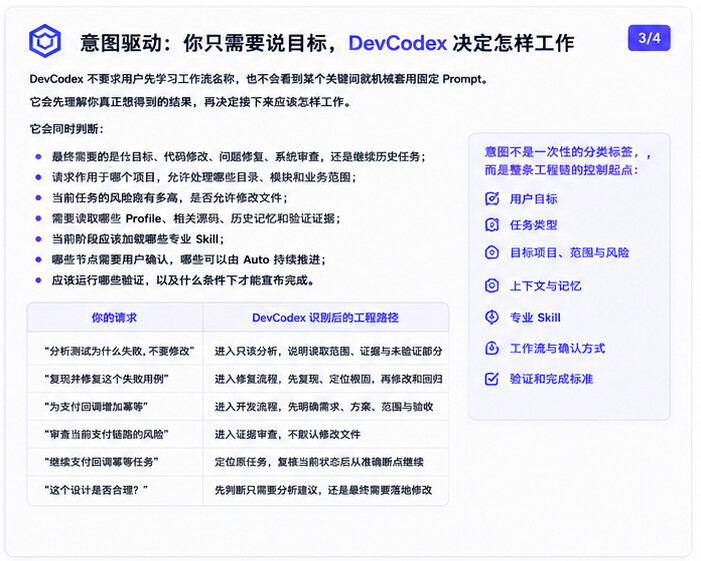Viewport: 701px width, 561px height.
Task: Click the bullet about 请求作用于哪个项目
Action: 204,177
